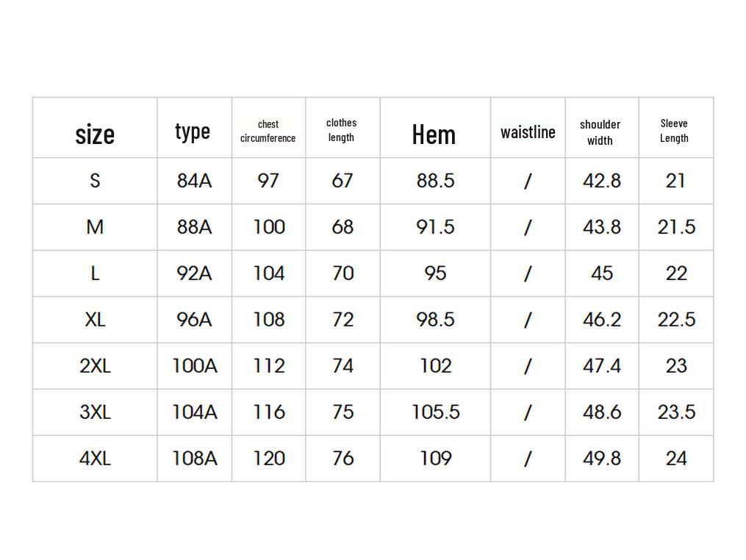746x560 pixels.
Task: Click sleeve length value 21.5
Action: (676, 227)
